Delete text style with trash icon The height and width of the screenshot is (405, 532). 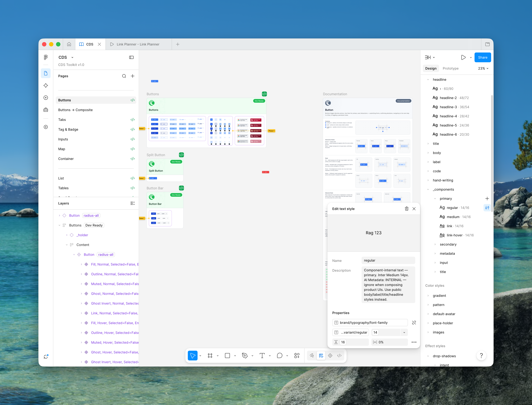pyautogui.click(x=407, y=209)
